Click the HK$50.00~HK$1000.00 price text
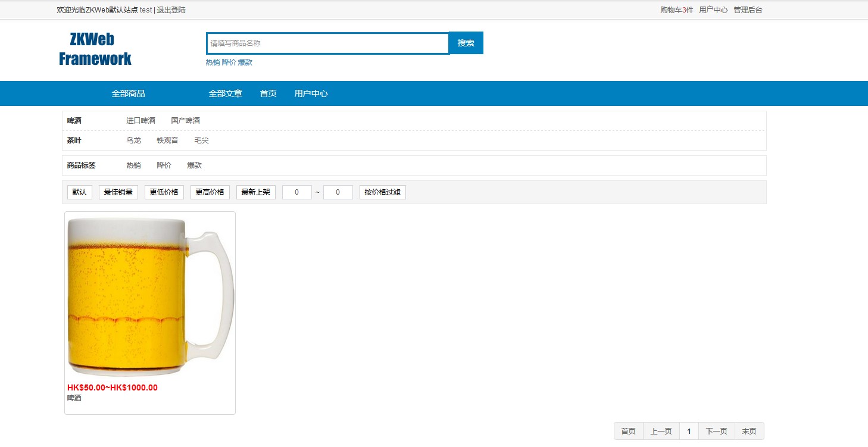The height and width of the screenshot is (447, 868). point(113,387)
